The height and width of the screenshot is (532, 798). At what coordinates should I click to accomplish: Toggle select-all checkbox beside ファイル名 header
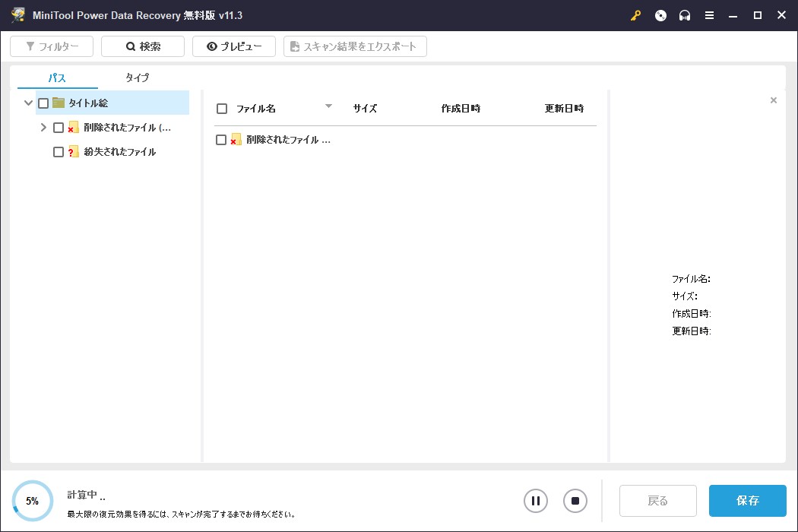(222, 109)
